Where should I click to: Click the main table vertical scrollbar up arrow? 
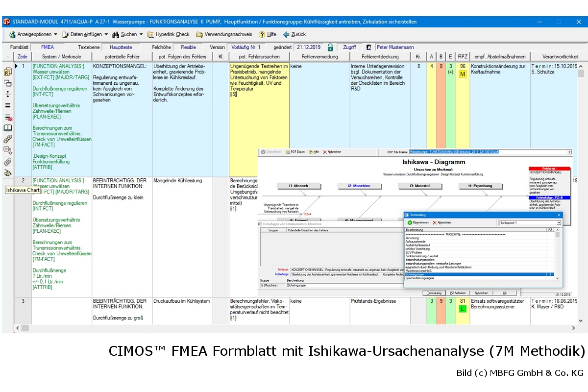[x=581, y=66]
